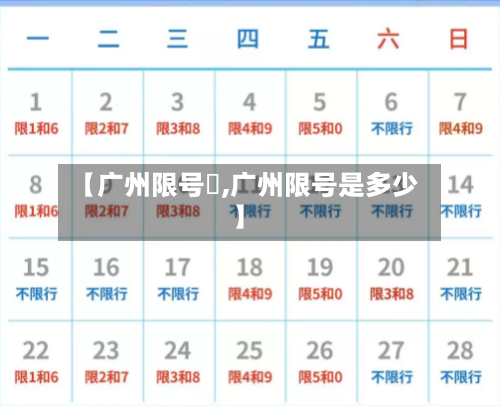Select date number 20

coord(391,267)
